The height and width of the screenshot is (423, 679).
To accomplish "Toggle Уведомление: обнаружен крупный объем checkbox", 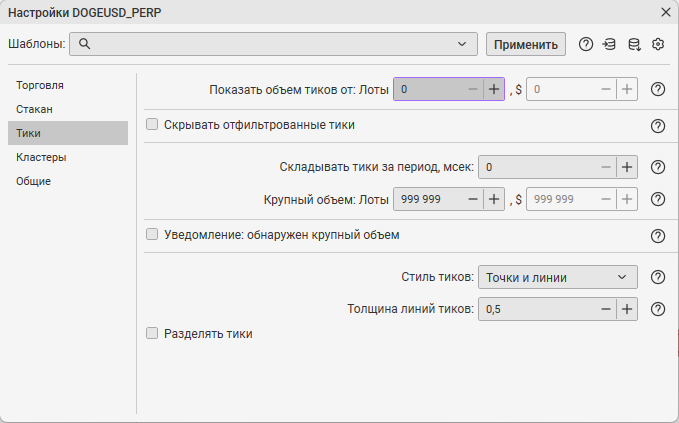I will [152, 235].
